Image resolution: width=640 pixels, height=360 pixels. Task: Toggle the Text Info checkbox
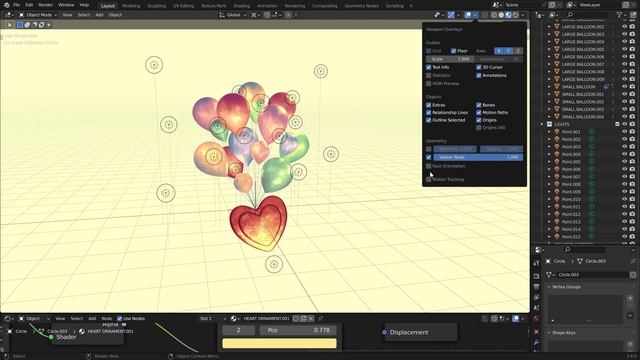pos(429,67)
